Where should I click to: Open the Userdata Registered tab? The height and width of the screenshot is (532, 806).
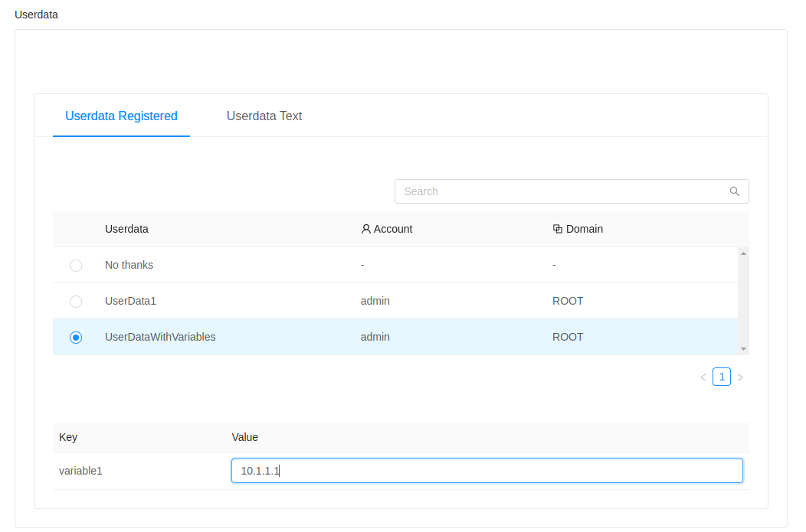click(x=121, y=116)
